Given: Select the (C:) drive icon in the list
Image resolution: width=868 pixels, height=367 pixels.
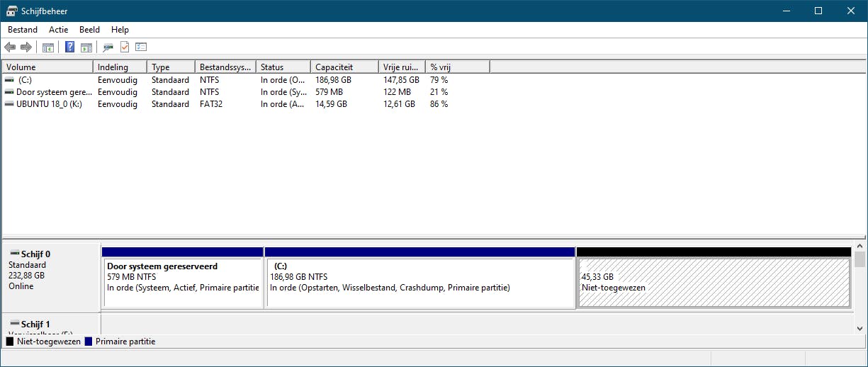Looking at the screenshot, I should [9, 80].
